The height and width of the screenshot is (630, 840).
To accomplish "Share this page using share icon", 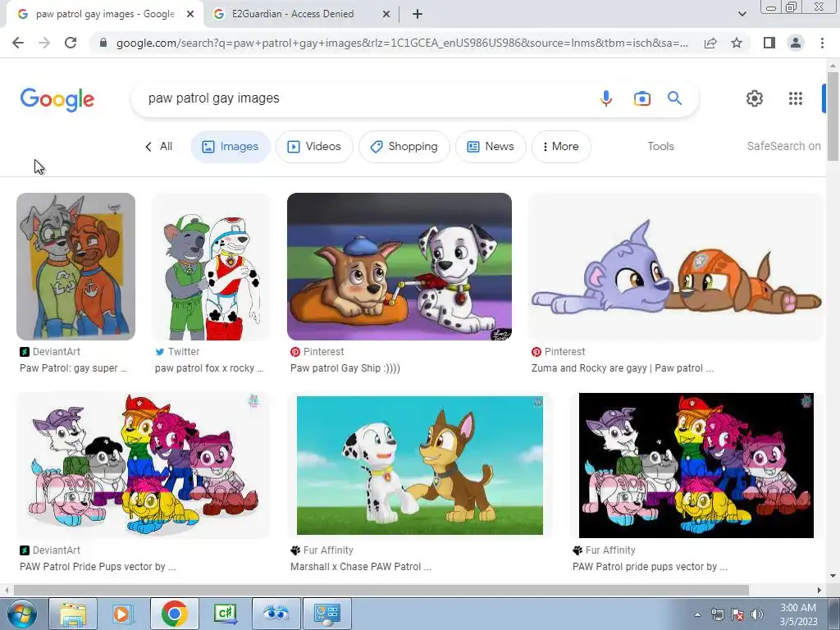I will (x=710, y=43).
